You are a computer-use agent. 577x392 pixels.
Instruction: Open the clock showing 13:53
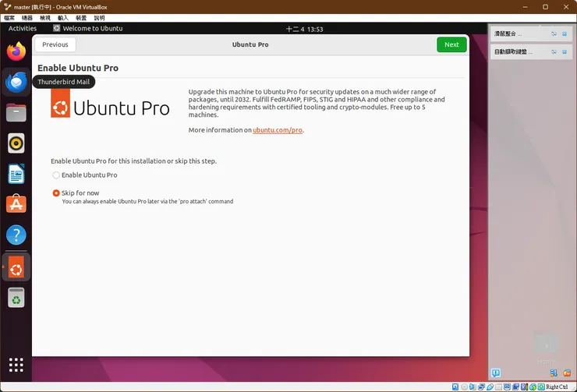(x=305, y=29)
